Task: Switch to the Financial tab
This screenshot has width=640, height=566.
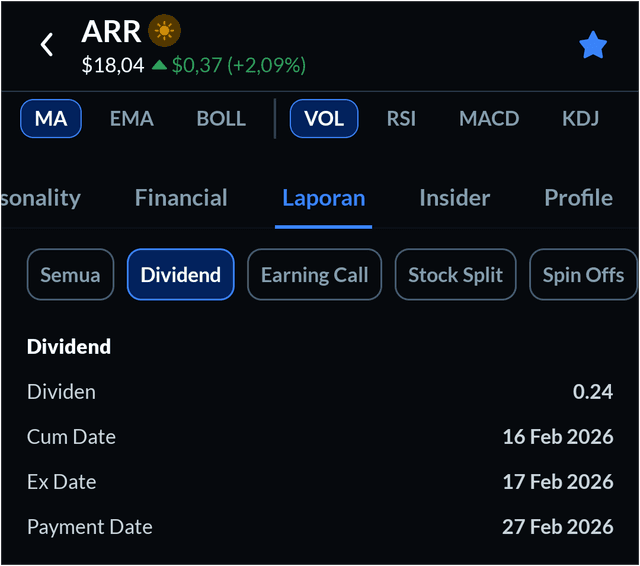Action: coord(181,198)
